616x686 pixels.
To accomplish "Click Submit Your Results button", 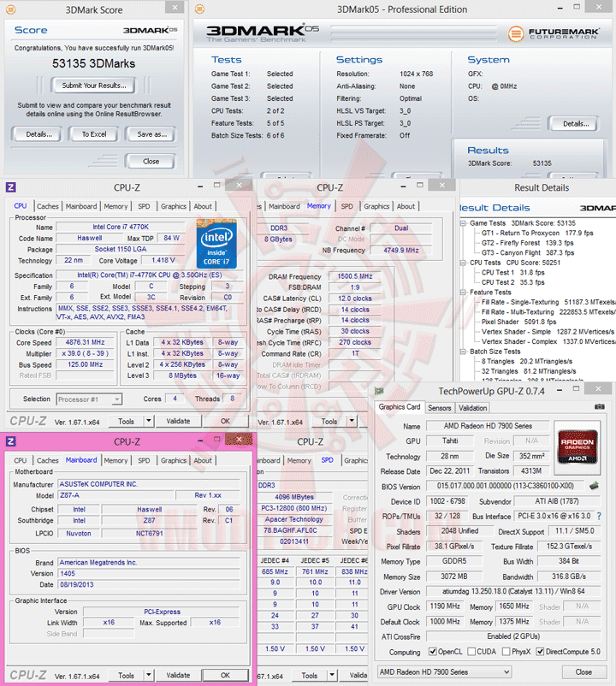I will click(x=93, y=86).
